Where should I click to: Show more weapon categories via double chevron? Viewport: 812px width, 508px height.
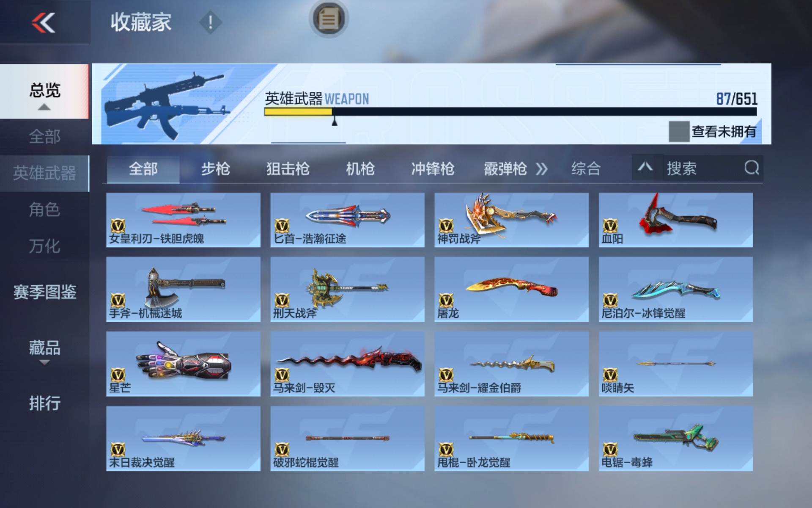point(542,169)
